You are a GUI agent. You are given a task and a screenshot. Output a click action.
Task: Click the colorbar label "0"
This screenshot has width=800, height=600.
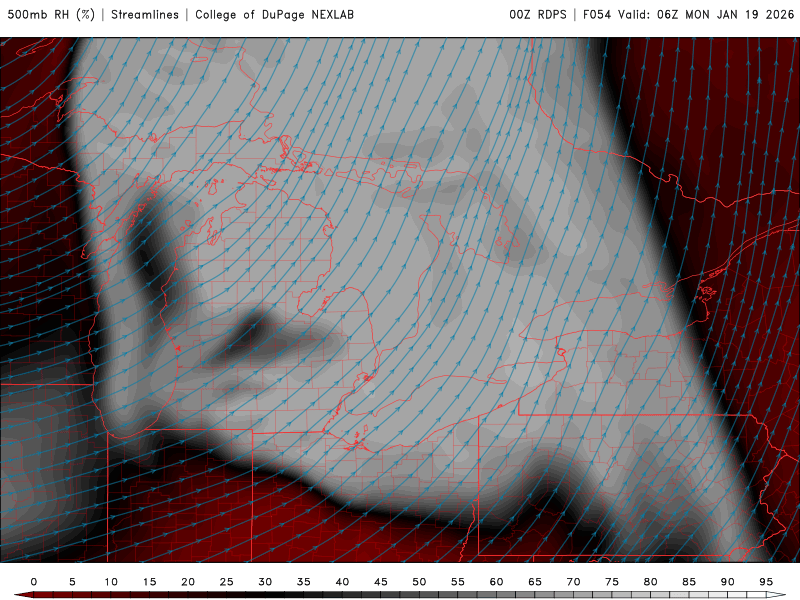[34, 582]
